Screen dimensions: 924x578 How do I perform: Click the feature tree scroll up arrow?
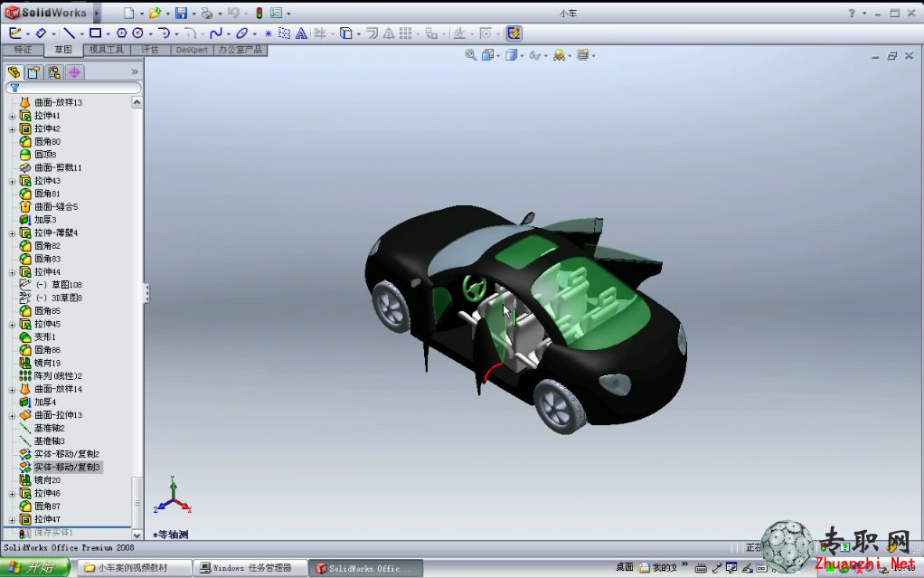137,102
